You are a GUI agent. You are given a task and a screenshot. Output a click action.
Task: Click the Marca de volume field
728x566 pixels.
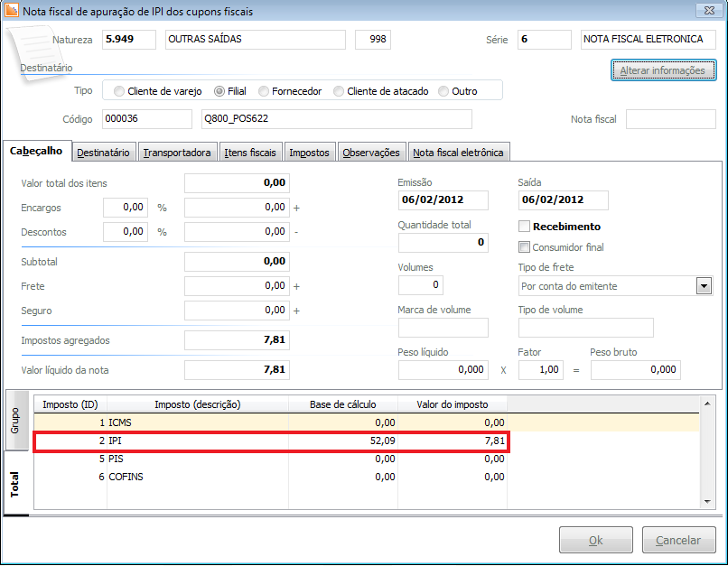[x=443, y=328]
